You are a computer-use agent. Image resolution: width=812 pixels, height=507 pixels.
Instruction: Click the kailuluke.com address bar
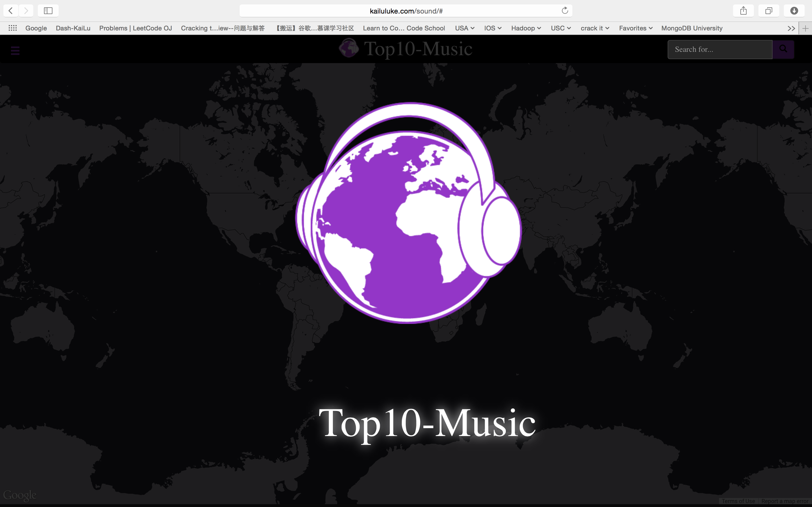coord(406,11)
